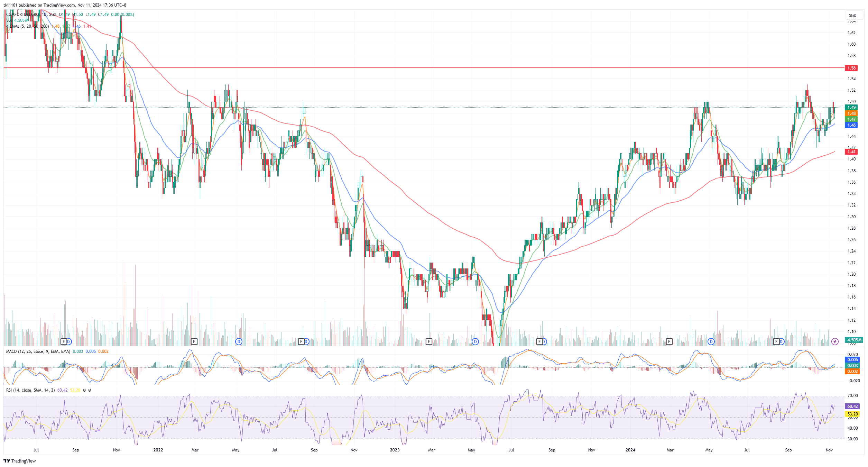Click the orange 0.002 MACD signal axis label

click(852, 372)
